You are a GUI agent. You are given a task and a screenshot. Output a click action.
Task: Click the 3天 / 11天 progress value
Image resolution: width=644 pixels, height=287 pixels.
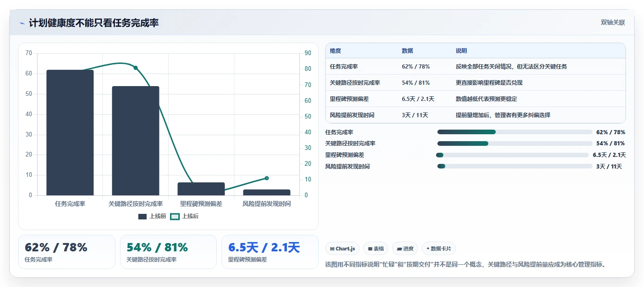click(x=609, y=167)
